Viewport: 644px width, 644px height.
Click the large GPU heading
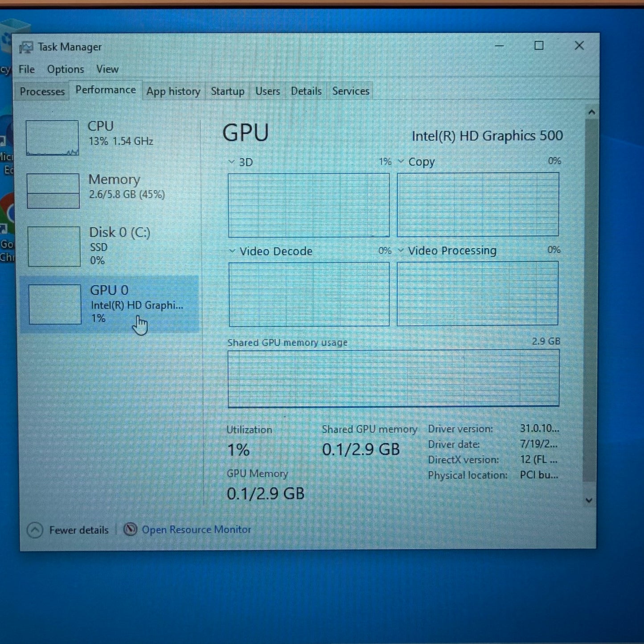pos(246,133)
